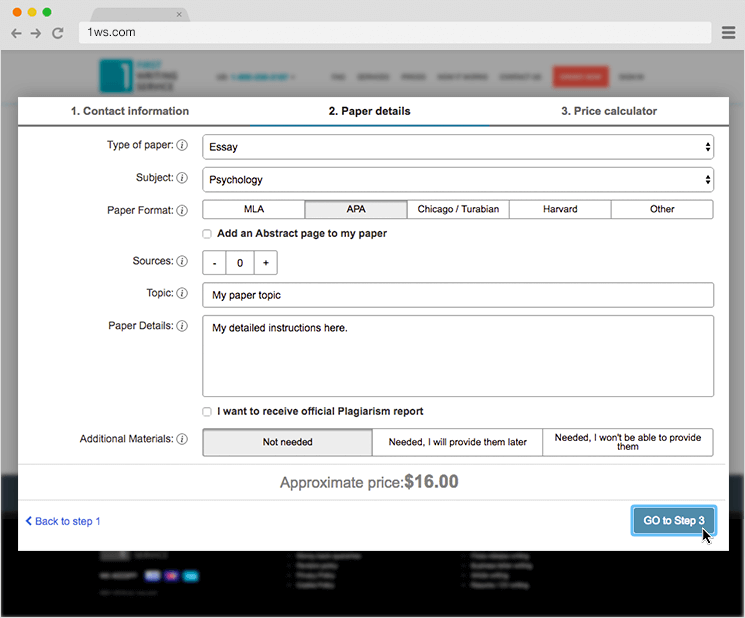Click the Paper Format info icon
The height and width of the screenshot is (618, 745).
[182, 211]
